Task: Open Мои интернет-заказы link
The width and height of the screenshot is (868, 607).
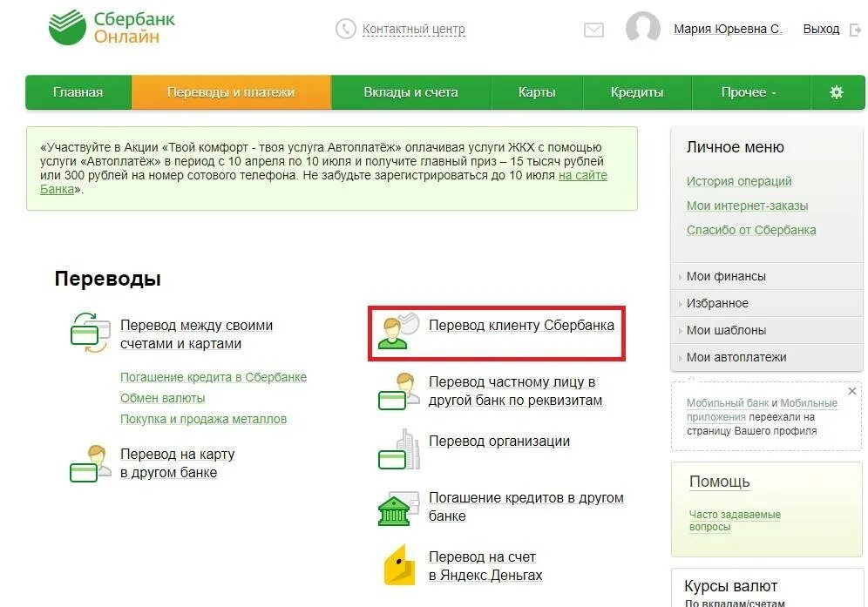Action: [x=748, y=206]
